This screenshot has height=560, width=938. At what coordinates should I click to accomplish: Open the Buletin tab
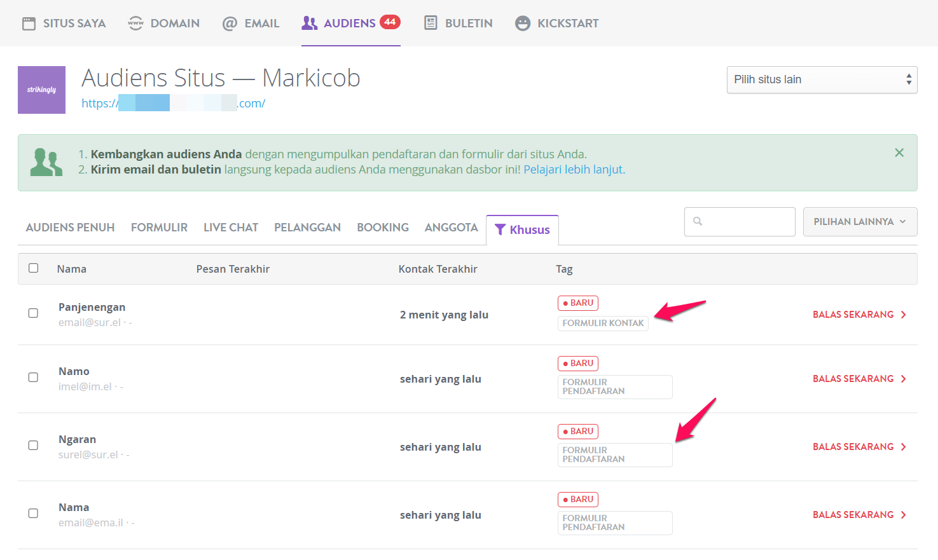458,24
